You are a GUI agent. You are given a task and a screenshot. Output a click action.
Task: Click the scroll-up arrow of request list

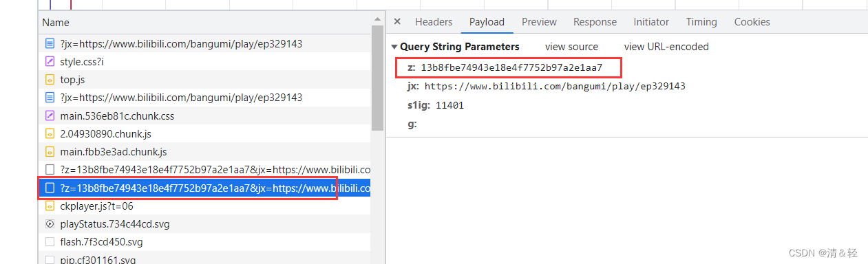pos(377,20)
